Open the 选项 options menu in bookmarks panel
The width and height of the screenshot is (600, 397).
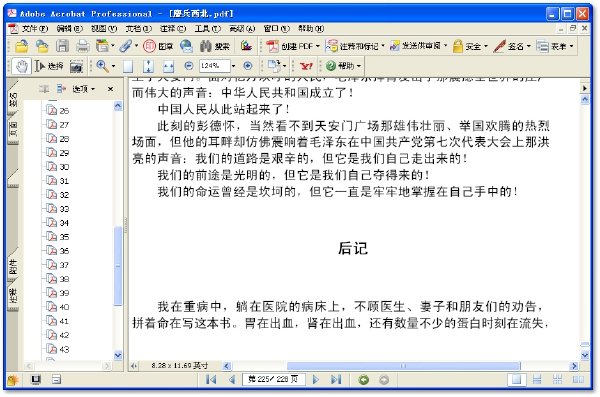[83, 89]
